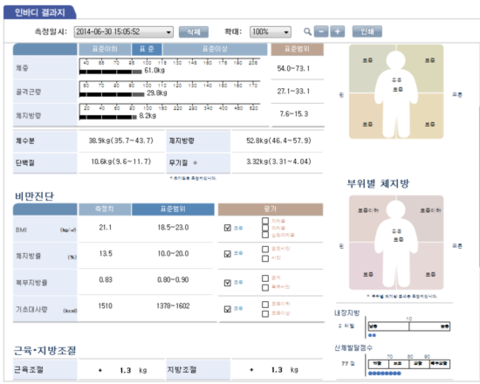Click the 인쇄 print button

[367, 32]
